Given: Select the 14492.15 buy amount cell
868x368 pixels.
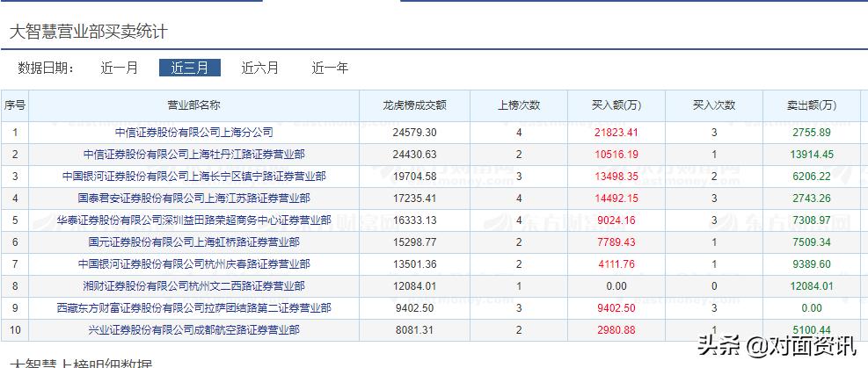Looking at the screenshot, I should pyautogui.click(x=616, y=198).
